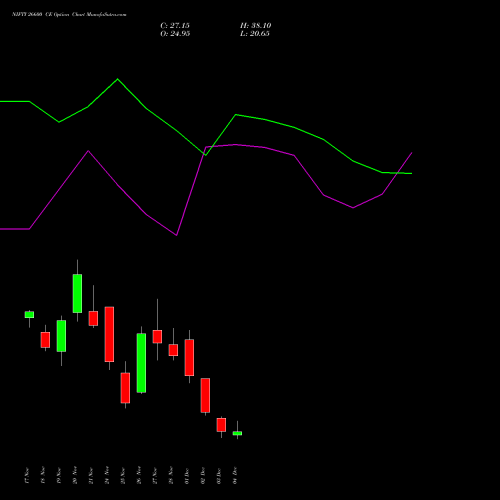
Task: Click the high value H: 38.10
Action: [255, 26]
